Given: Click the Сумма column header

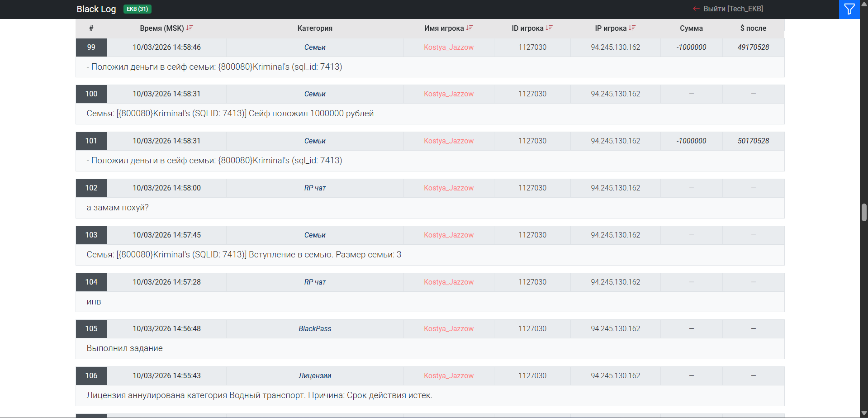Looking at the screenshot, I should coord(691,28).
